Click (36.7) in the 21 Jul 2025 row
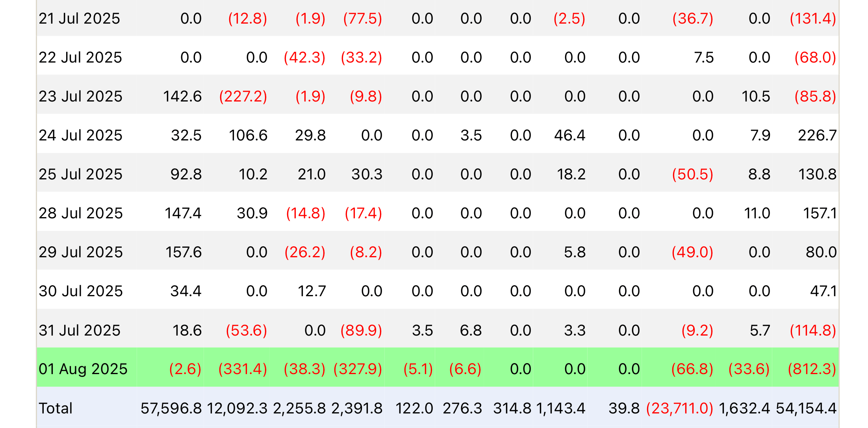Viewport: 868px width, 428px height. [693, 18]
